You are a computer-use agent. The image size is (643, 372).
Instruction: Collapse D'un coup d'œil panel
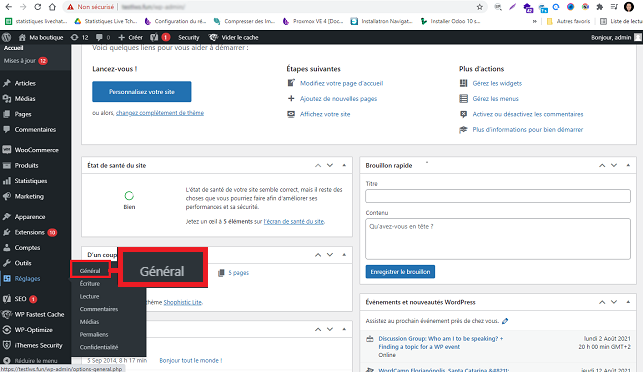(344, 255)
